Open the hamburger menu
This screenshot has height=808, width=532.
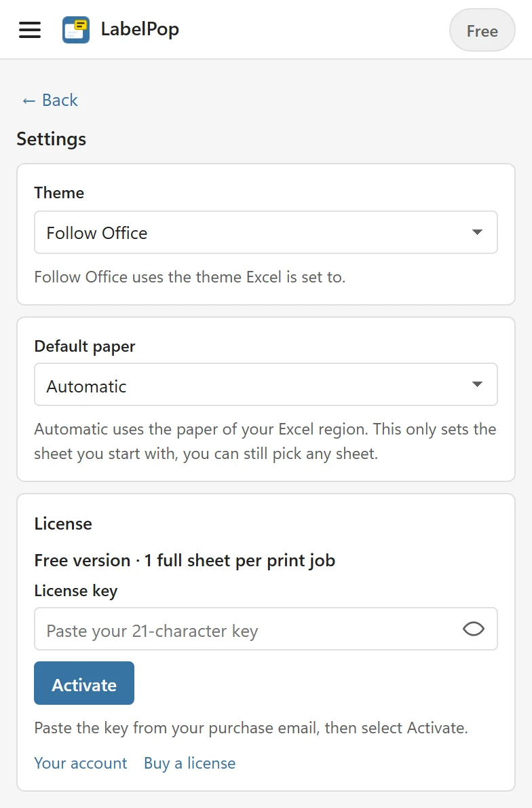pyautogui.click(x=30, y=30)
